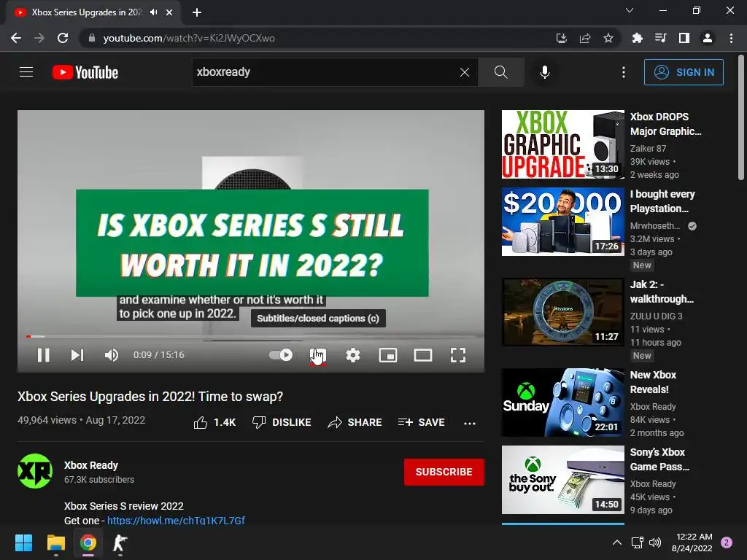Open Chrome profile icon
The height and width of the screenshot is (560, 747).
click(708, 38)
